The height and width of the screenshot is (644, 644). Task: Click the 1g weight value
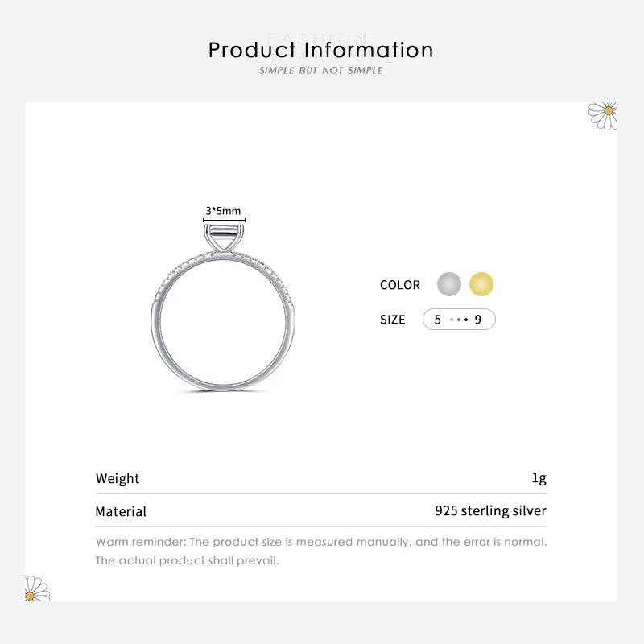click(539, 479)
